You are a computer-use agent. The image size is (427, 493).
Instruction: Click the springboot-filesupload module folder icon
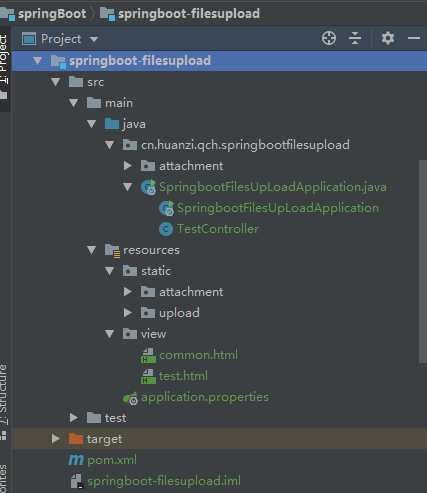58,61
